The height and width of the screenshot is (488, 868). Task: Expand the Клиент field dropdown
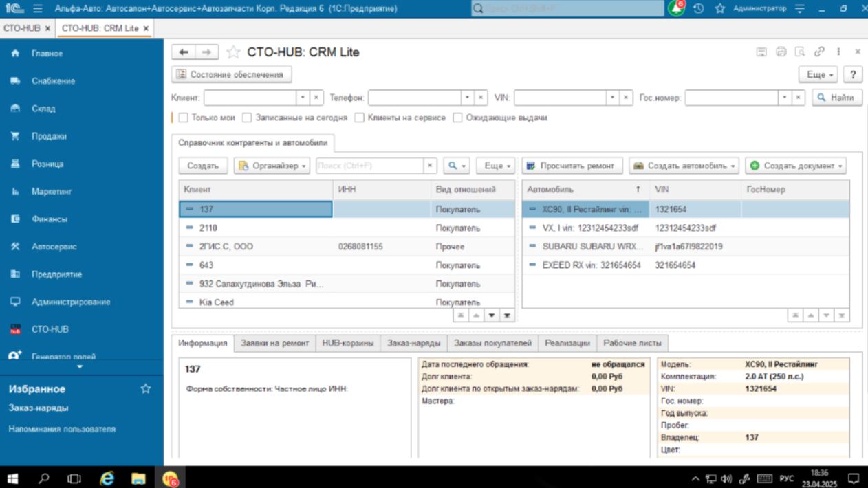click(303, 98)
